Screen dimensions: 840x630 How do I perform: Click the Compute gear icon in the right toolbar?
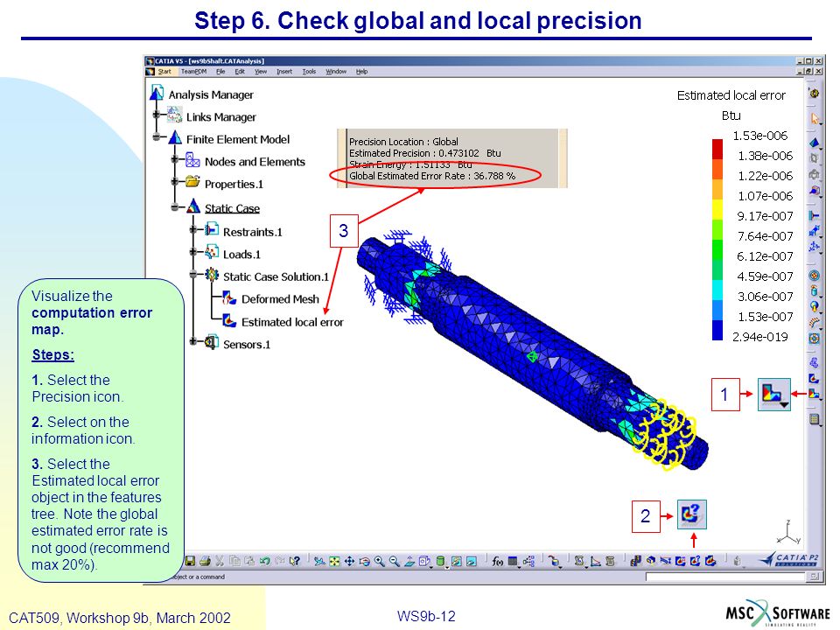click(815, 94)
